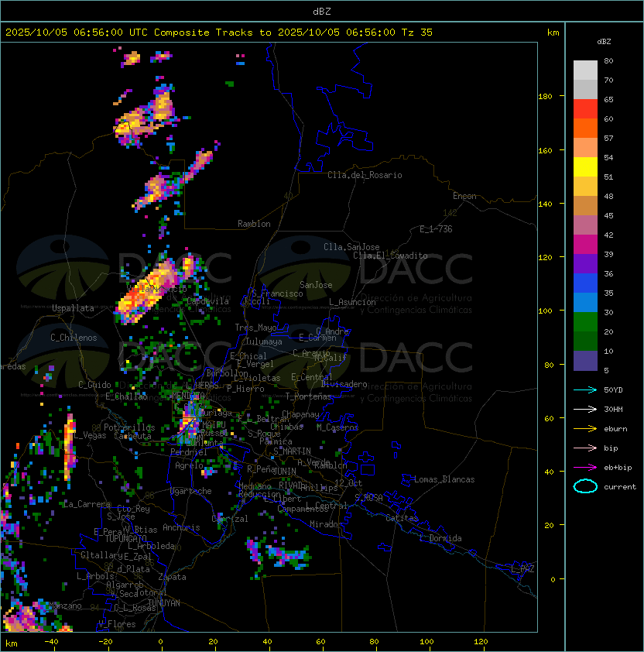The image size is (644, 652).
Task: Click the 'Potrerillos' place label
Action: (129, 427)
